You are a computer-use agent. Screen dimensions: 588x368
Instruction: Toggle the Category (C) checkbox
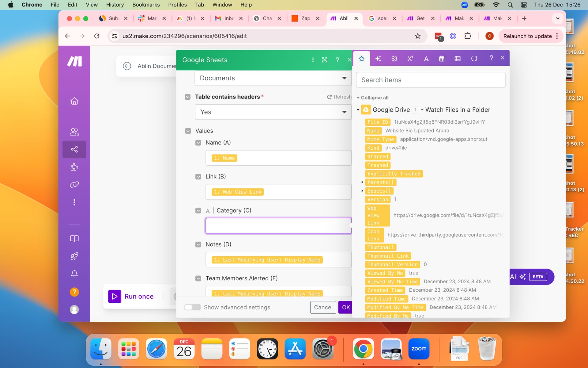tap(198, 210)
